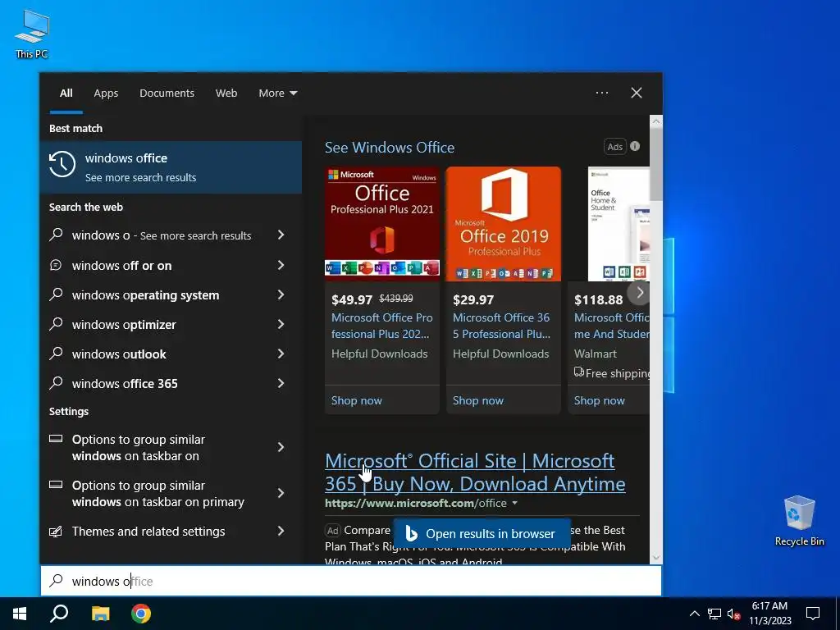The height and width of the screenshot is (630, 840).
Task: Click the Ads label badge
Action: coord(615,147)
